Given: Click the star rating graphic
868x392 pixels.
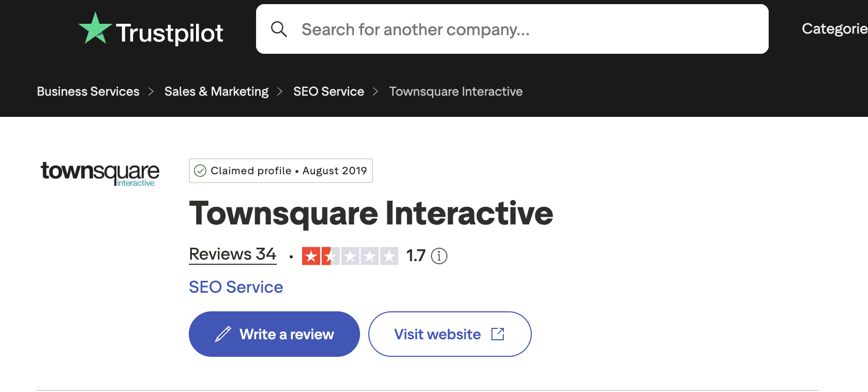Looking at the screenshot, I should (350, 255).
